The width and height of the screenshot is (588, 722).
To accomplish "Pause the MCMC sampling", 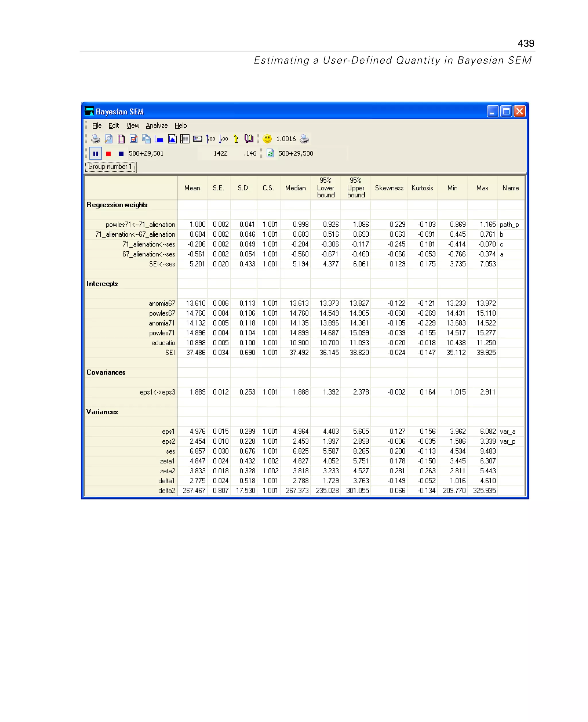I will click(x=96, y=153).
